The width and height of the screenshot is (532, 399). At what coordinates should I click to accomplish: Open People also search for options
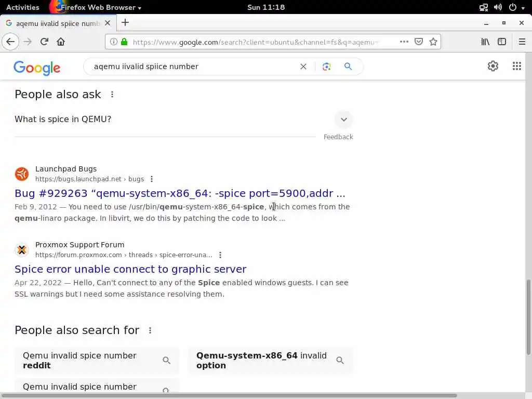click(150, 330)
